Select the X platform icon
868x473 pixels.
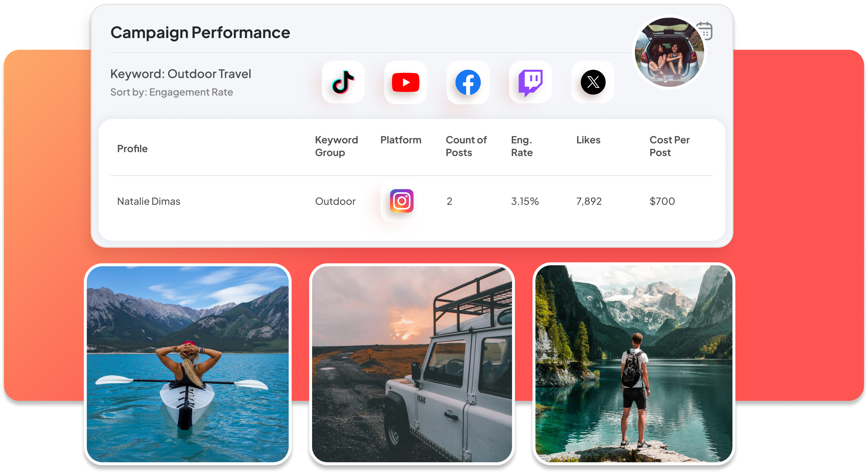pyautogui.click(x=593, y=82)
